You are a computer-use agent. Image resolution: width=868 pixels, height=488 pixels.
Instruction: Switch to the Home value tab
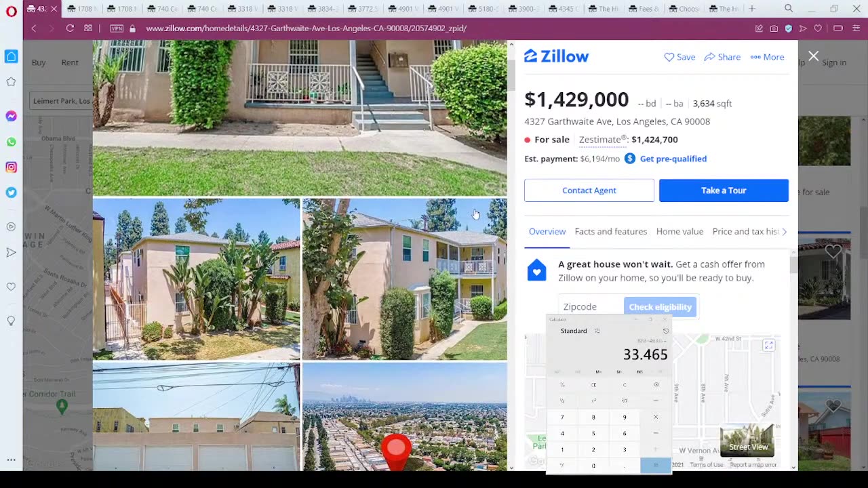click(679, 232)
